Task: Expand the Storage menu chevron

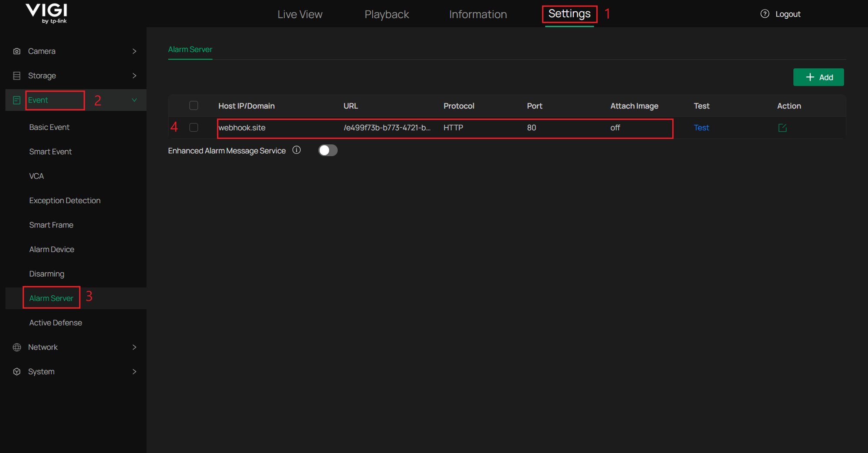Action: [x=135, y=76]
